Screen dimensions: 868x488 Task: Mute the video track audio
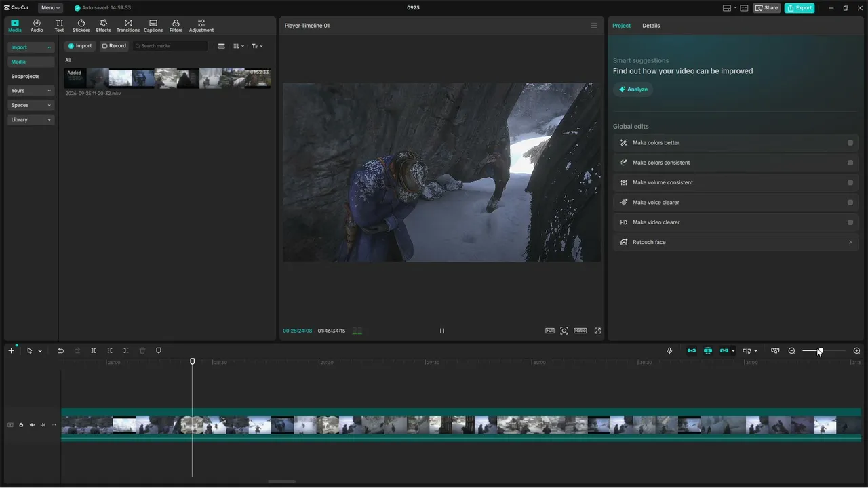coord(43,425)
